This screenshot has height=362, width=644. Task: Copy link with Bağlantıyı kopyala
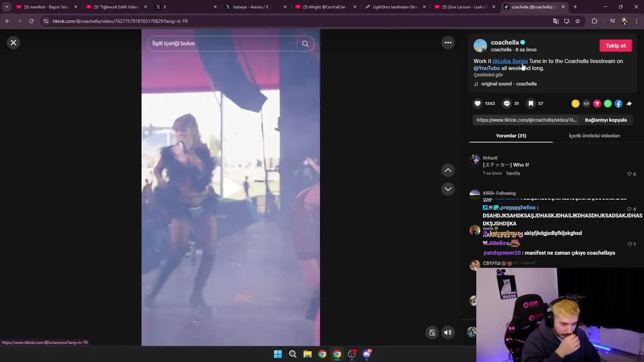[x=606, y=120]
